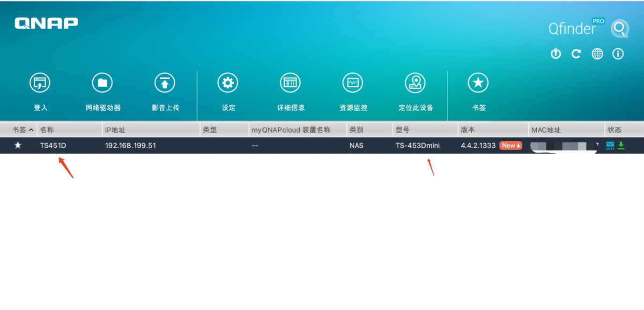Viewport: 644px width, 310px height.
Task: Click the Qfinder Pro magnifier logo
Action: coord(620,29)
